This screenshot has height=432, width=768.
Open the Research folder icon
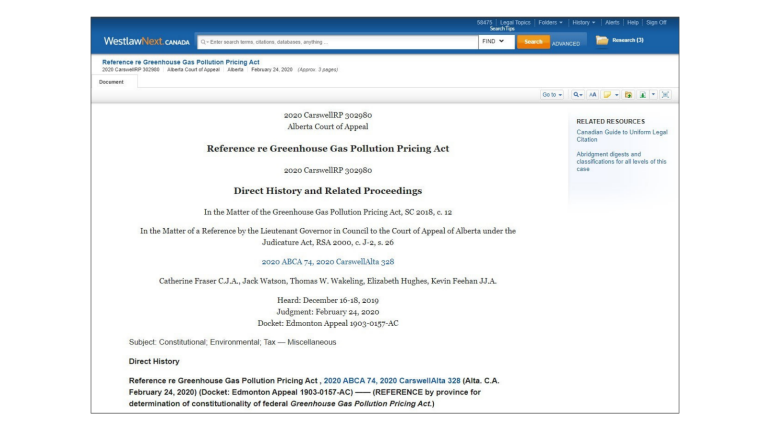tap(602, 40)
